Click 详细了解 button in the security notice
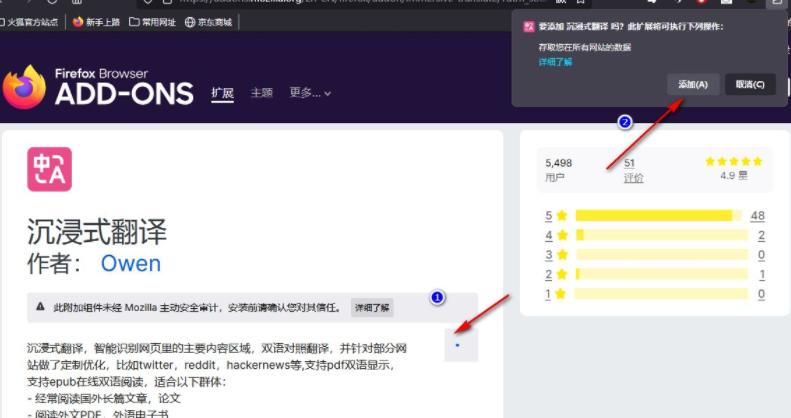Viewport: 791px width, 418px height. (x=372, y=308)
